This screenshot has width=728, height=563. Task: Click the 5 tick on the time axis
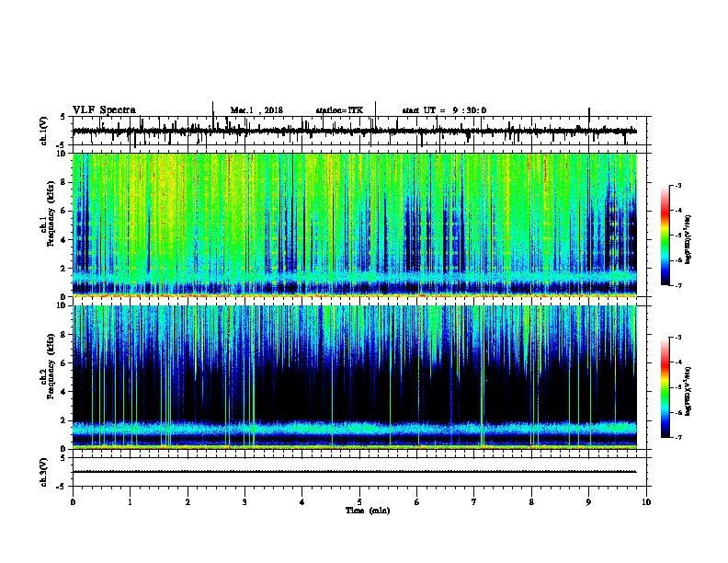click(x=359, y=502)
